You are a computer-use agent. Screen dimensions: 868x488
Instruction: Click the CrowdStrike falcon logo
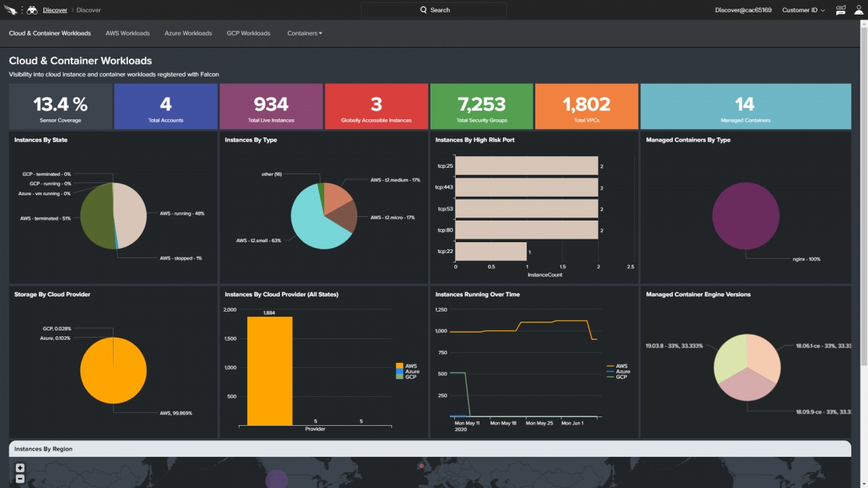(x=12, y=10)
